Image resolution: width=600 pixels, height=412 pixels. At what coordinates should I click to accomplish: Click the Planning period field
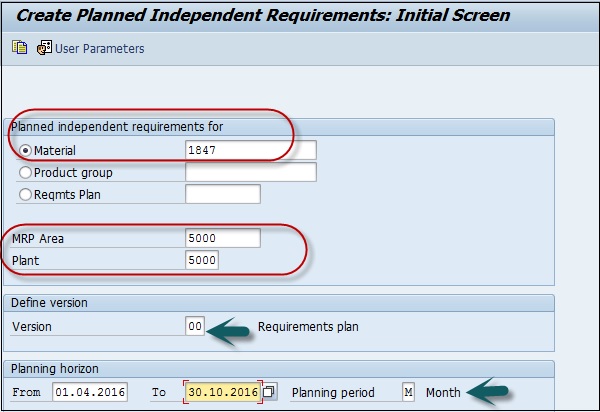[x=408, y=392]
